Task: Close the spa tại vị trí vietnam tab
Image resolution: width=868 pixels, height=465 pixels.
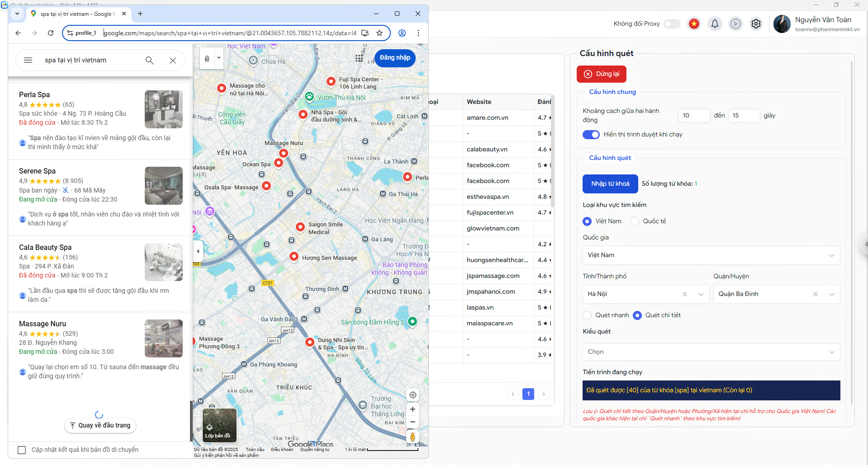Action: click(124, 14)
